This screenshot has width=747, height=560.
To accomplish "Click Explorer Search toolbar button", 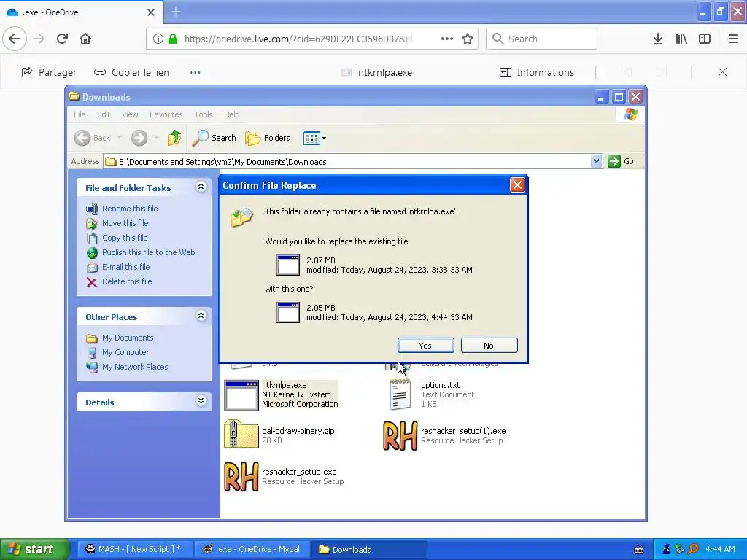I will [x=214, y=138].
